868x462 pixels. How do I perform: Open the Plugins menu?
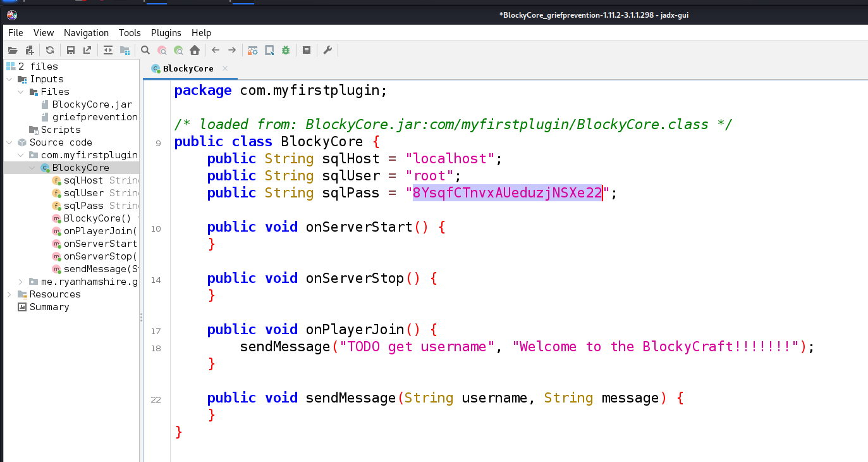(x=166, y=33)
